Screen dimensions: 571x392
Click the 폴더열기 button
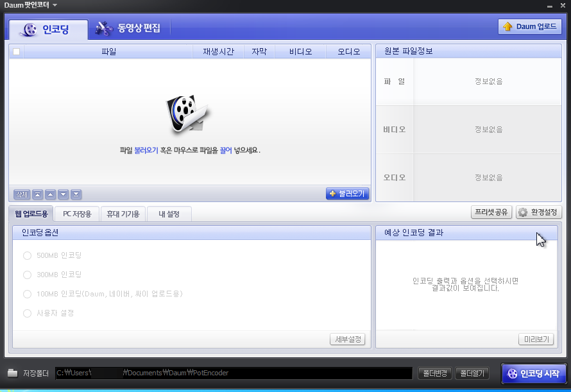472,373
